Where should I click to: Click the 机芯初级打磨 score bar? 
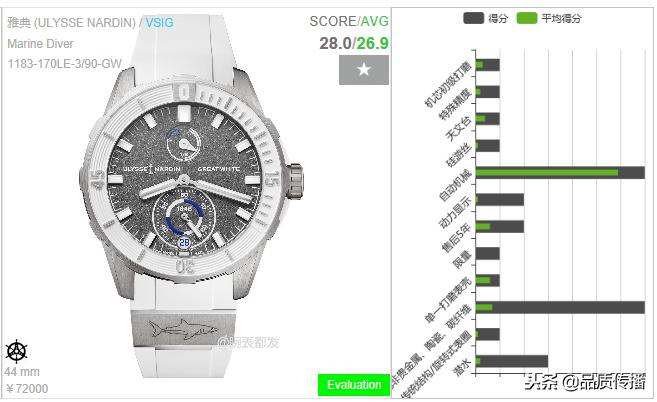click(488, 65)
